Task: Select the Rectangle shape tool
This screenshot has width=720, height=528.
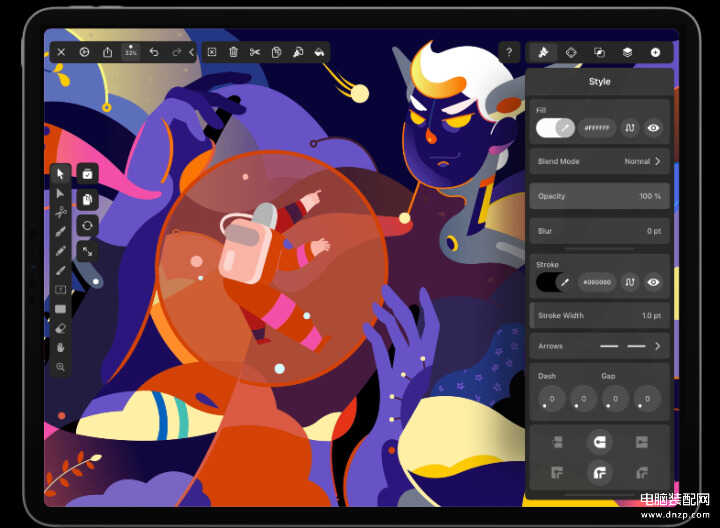Action: click(60, 309)
